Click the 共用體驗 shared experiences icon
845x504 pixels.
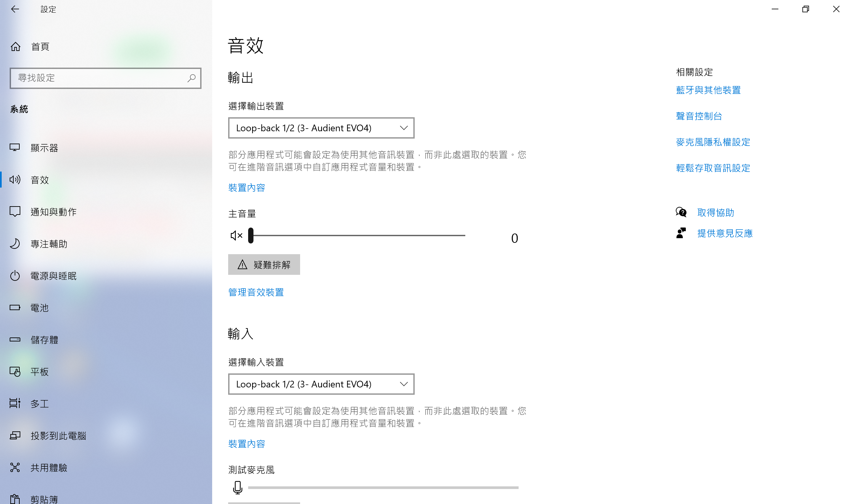[x=15, y=467]
